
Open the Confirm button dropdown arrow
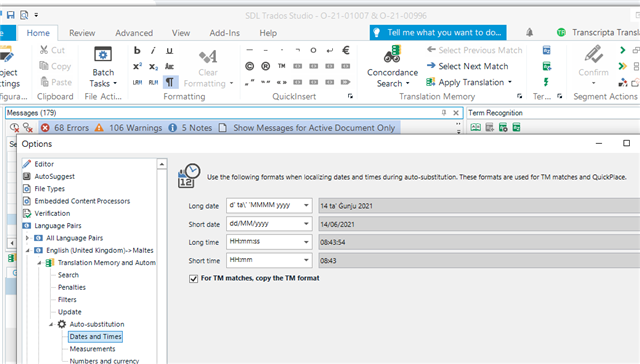tap(593, 83)
